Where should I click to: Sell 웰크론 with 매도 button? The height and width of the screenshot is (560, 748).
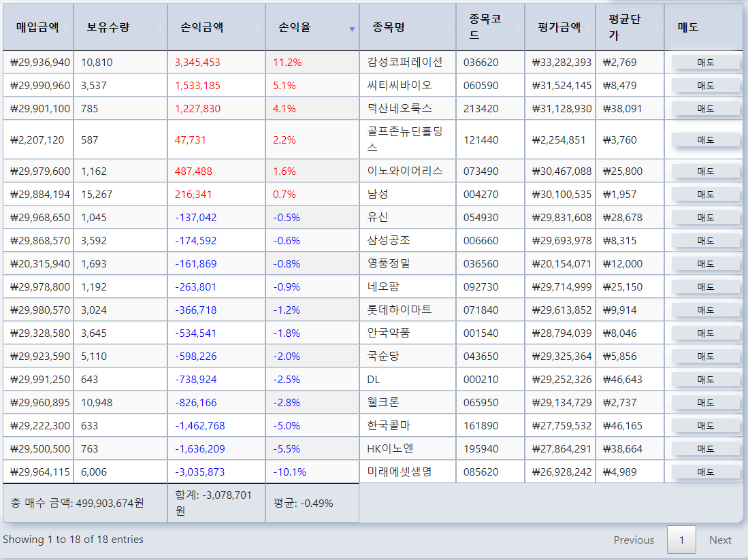[x=706, y=403]
